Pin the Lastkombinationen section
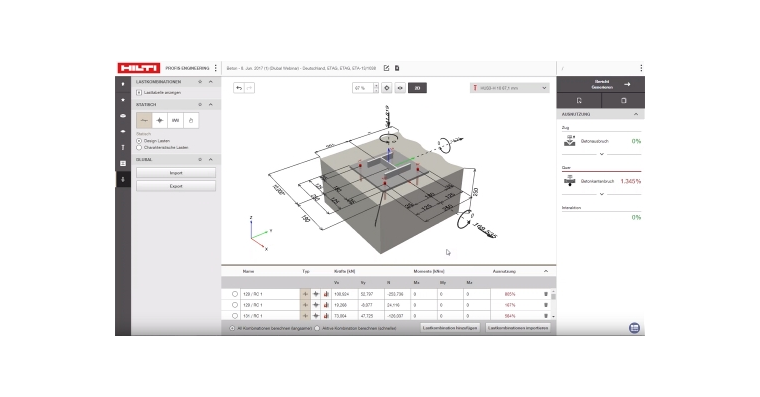The width and height of the screenshot is (760, 397). [x=200, y=82]
